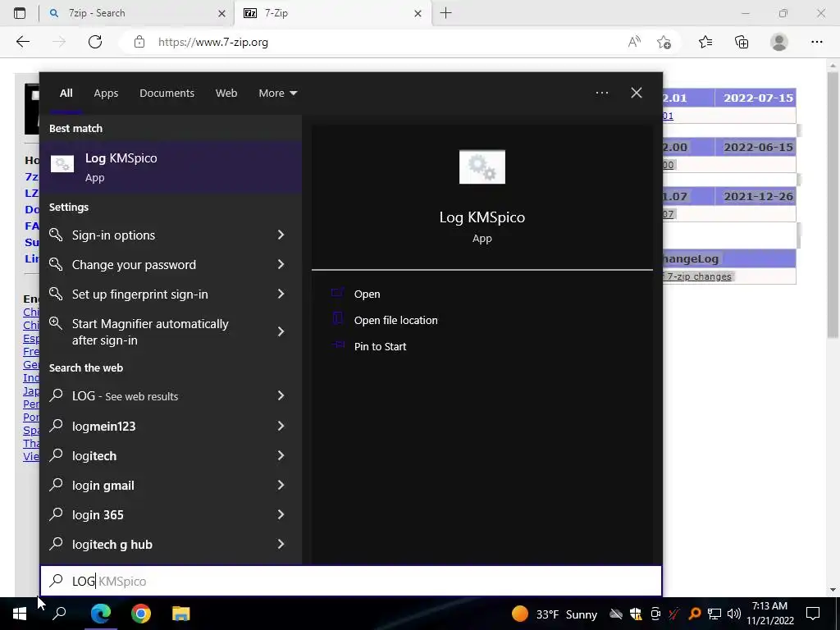Switch to the Apps search filter tab
The image size is (840, 630).
[x=106, y=94]
